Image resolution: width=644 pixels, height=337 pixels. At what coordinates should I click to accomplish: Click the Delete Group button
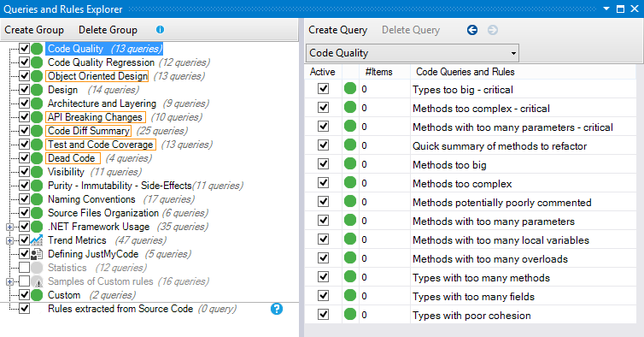click(x=108, y=30)
